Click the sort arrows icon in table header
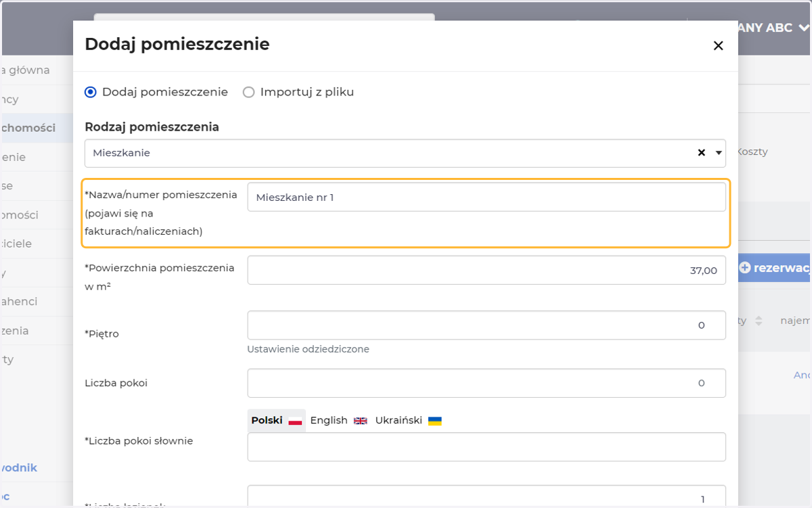Screen dimensions: 812x508 click(759, 321)
